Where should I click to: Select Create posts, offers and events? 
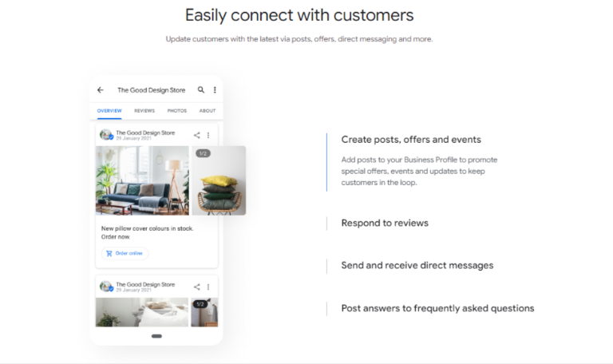point(411,140)
